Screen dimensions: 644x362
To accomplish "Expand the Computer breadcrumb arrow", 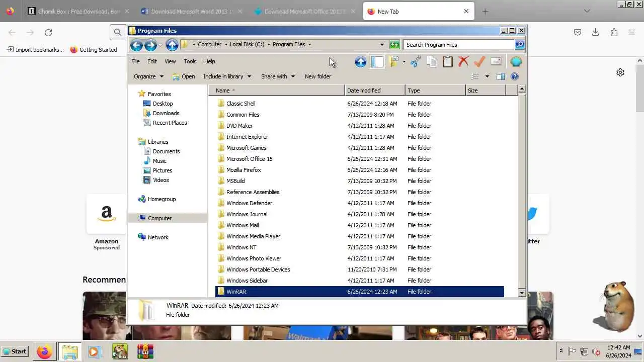I will click(226, 44).
